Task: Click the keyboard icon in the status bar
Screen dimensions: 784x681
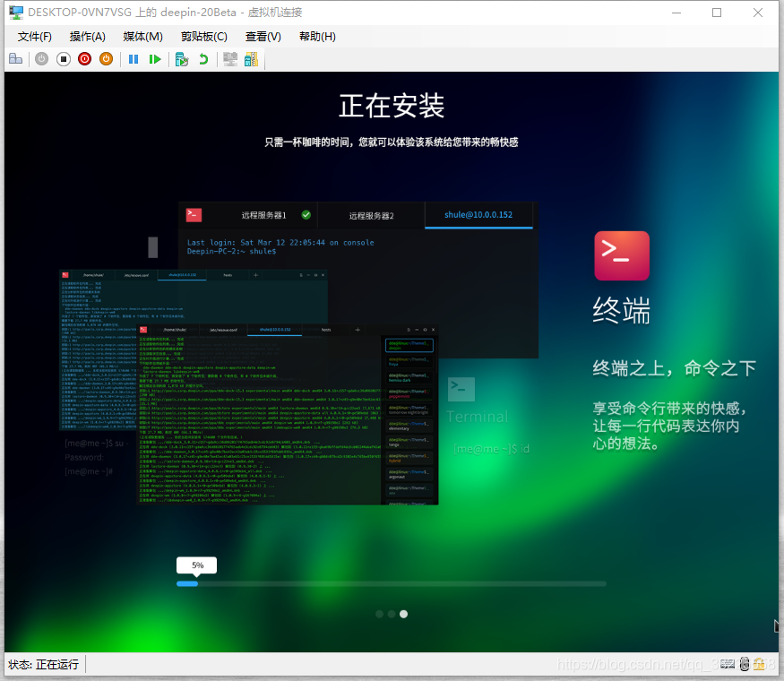Action: tap(728, 664)
